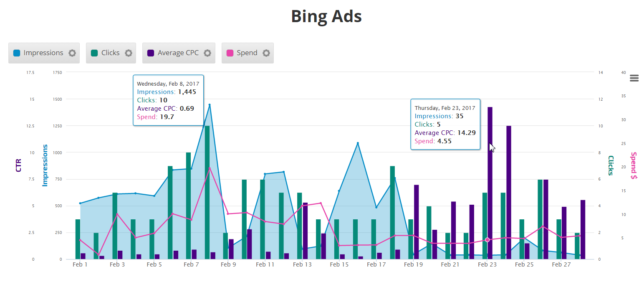Open settings gear for Spend series
Viewport: 644px width, 282px height.
coord(266,53)
